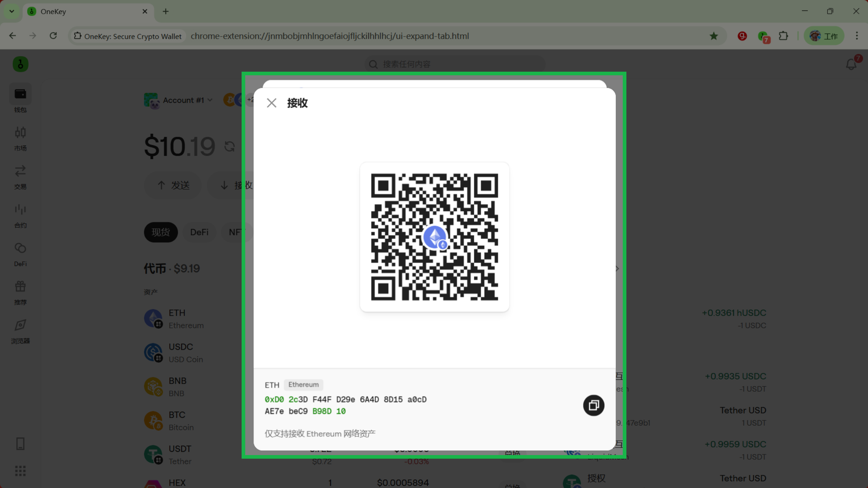
Task: Click the Ethereum network badge in the dialog
Action: [x=303, y=384]
